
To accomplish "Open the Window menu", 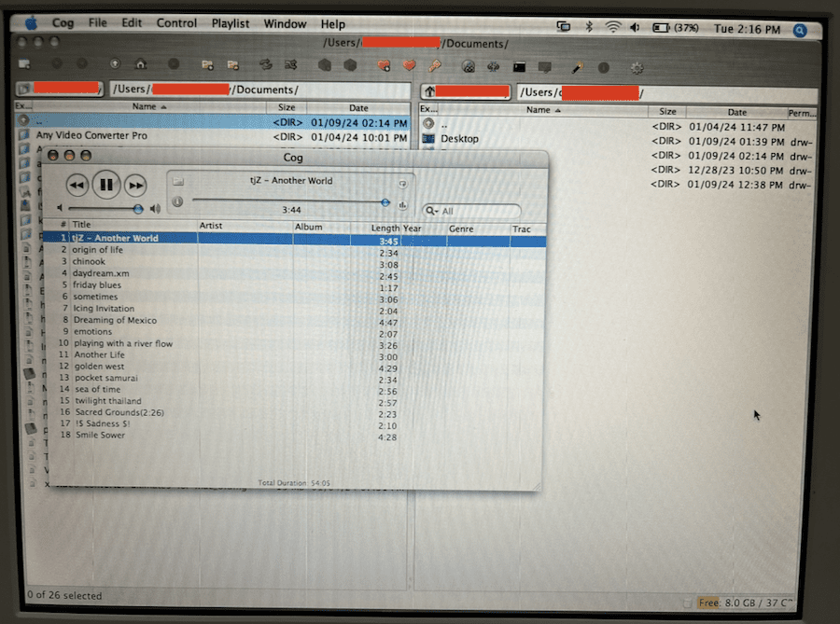I will point(285,24).
